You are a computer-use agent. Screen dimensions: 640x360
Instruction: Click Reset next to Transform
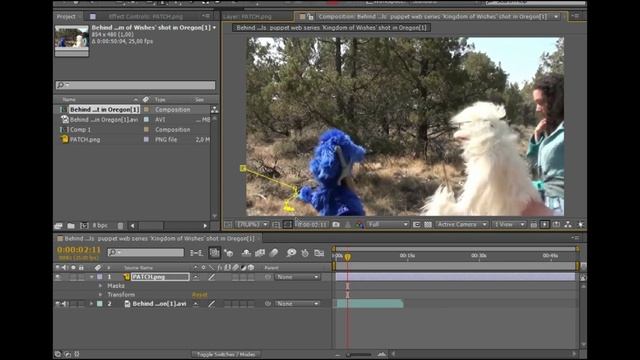[200, 295]
